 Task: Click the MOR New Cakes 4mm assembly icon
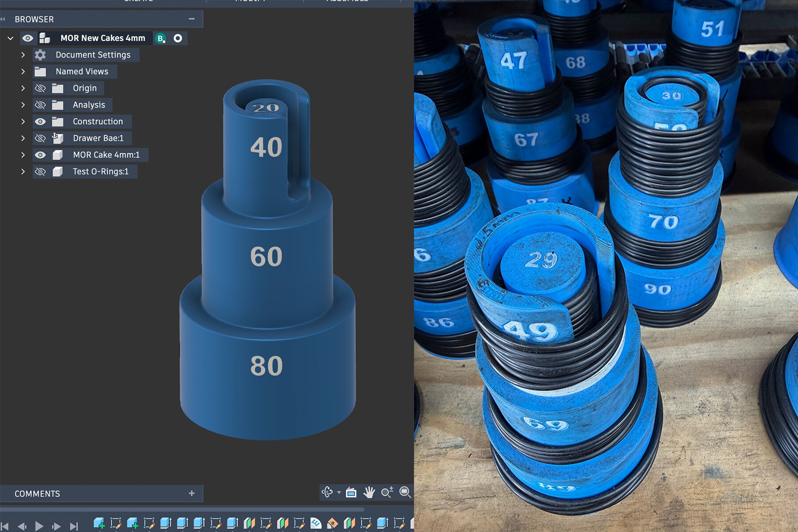tap(44, 38)
